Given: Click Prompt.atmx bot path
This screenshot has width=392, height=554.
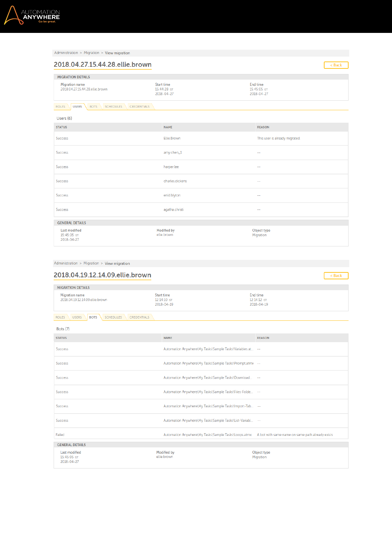Looking at the screenshot, I should pos(209,364).
